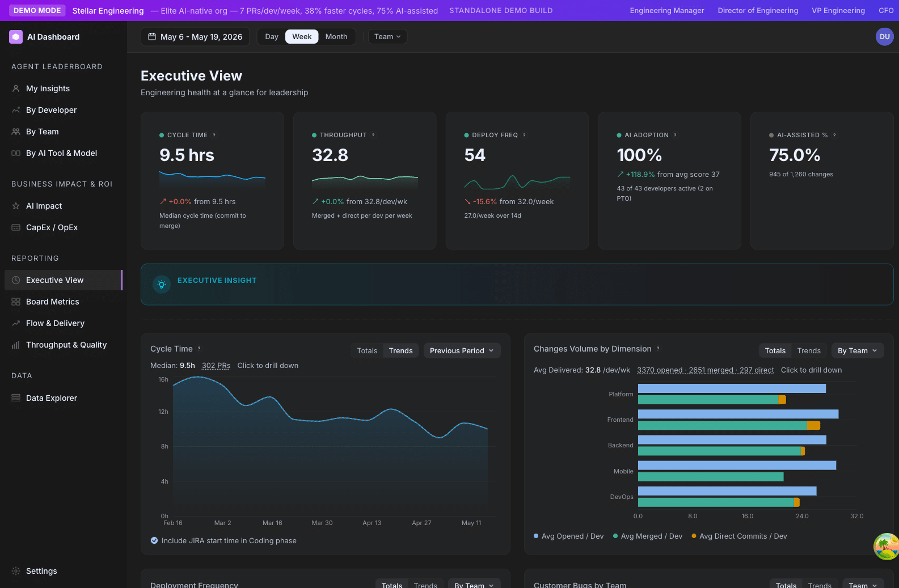The image size is (899, 588).
Task: Click the DEMO MODE badge
Action: coord(37,10)
